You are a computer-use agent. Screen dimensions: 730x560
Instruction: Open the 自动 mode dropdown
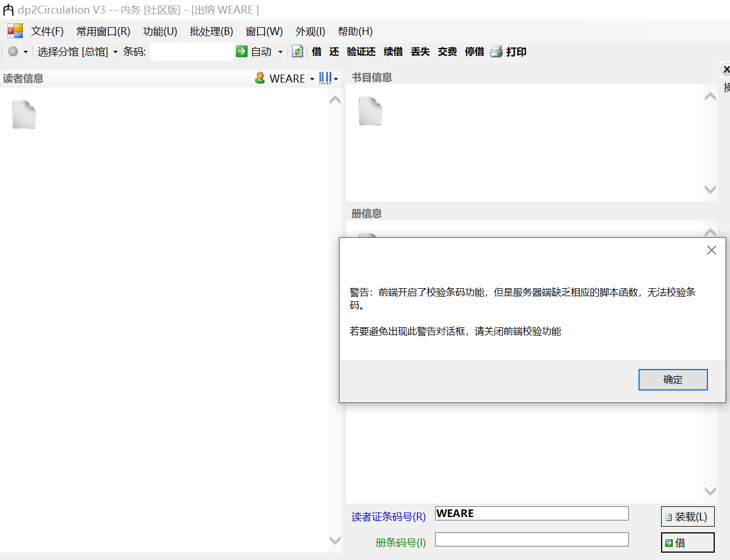279,51
